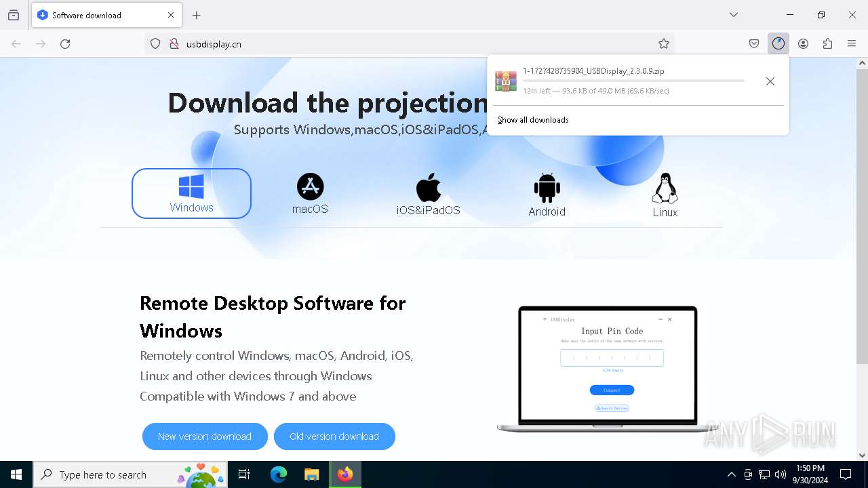
Task: Open the downloading zip file entry
Action: pos(620,81)
